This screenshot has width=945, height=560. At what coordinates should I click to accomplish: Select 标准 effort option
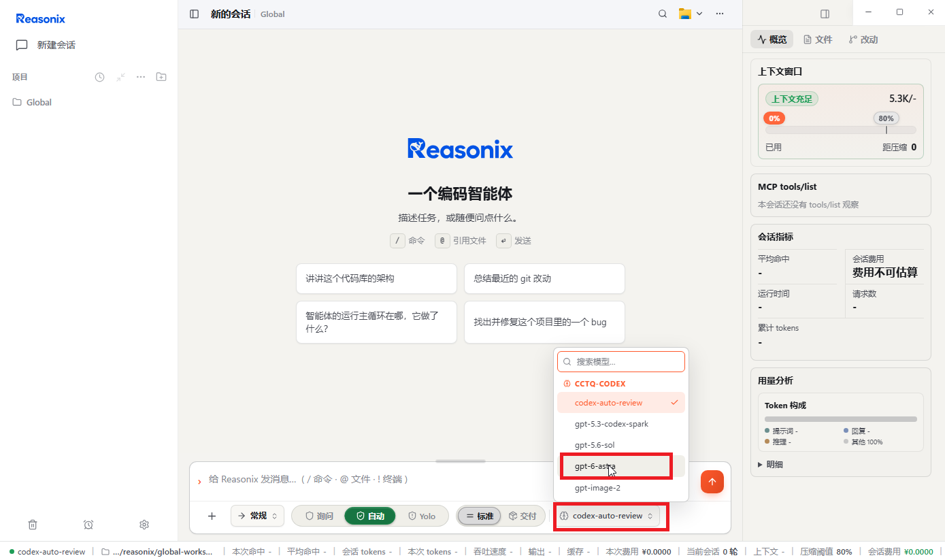[x=480, y=516]
